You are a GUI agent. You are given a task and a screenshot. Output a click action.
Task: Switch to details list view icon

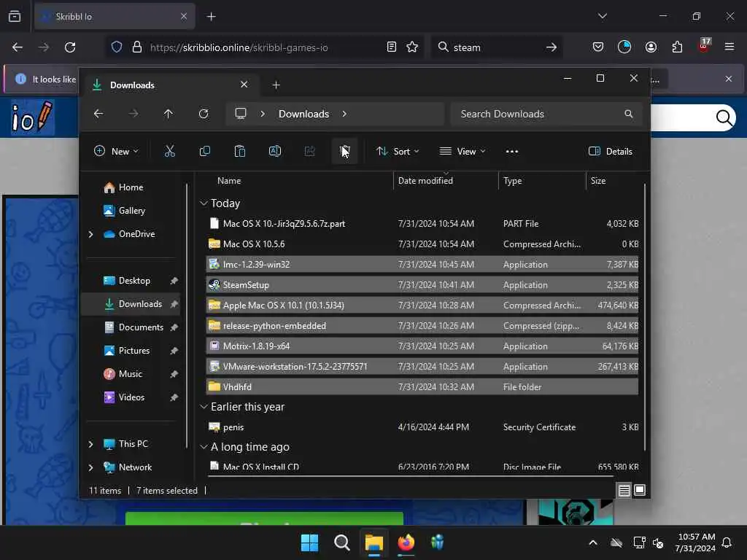pos(624,490)
